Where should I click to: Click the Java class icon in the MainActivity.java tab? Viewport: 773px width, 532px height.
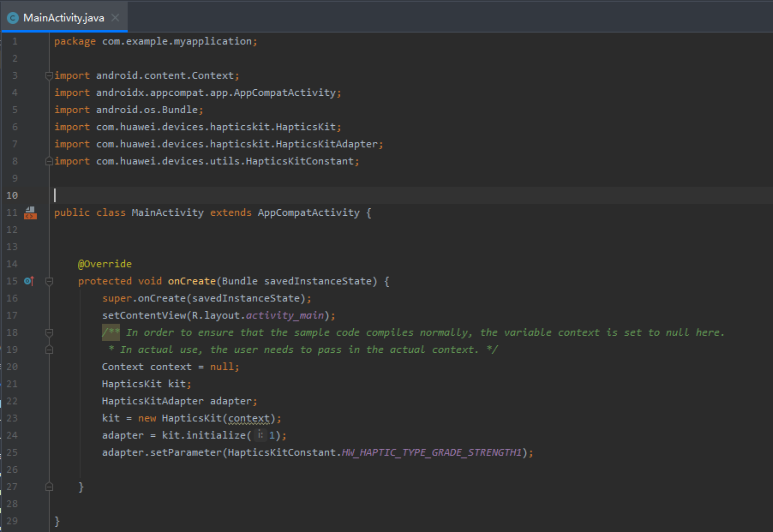(x=13, y=17)
